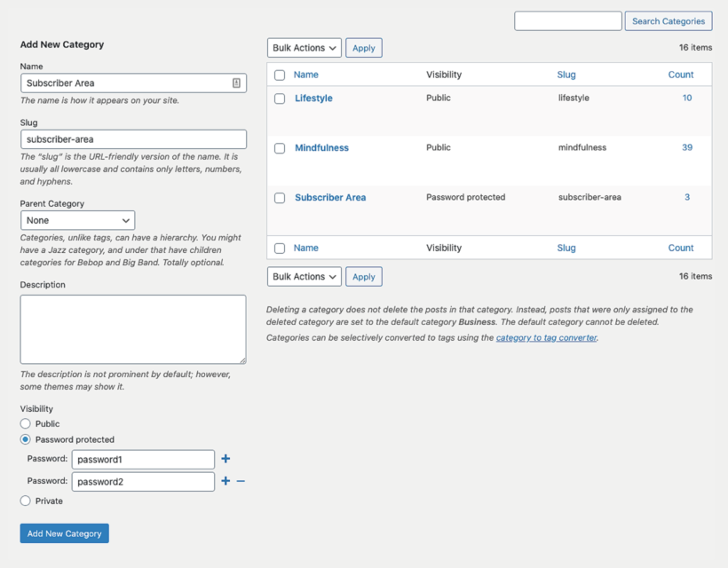The image size is (728, 568).
Task: View the 39 posts in Mindfulness via count link
Action: [x=687, y=147]
